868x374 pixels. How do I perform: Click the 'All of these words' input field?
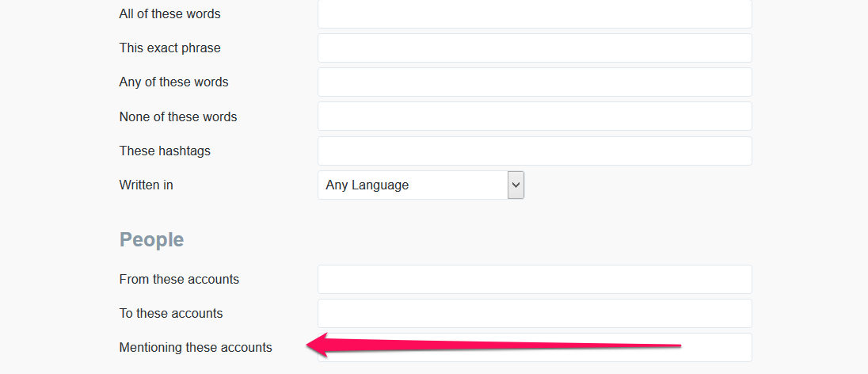(x=535, y=13)
